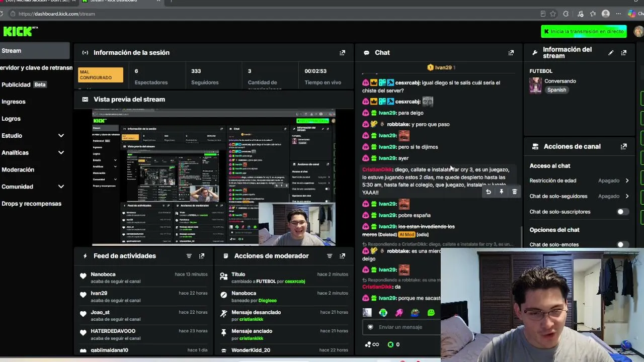Pop out the Acciones de canal panel

point(623,146)
